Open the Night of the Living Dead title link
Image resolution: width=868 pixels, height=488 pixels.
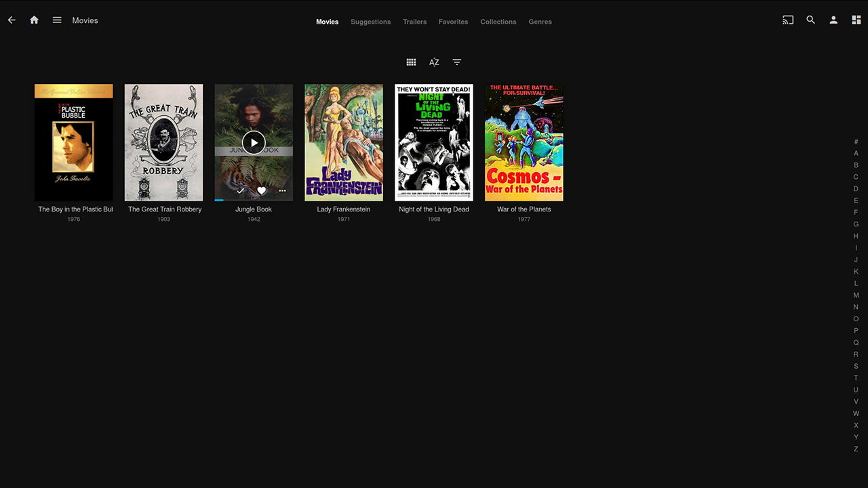(434, 209)
